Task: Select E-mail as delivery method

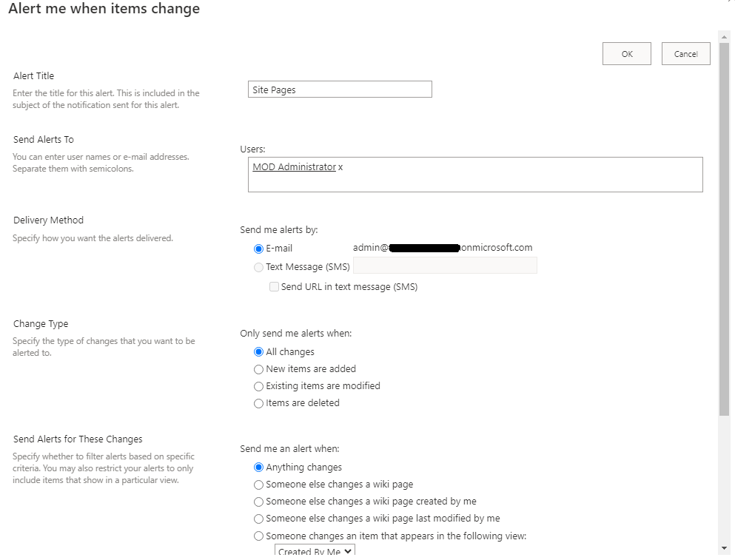Action: click(x=258, y=249)
